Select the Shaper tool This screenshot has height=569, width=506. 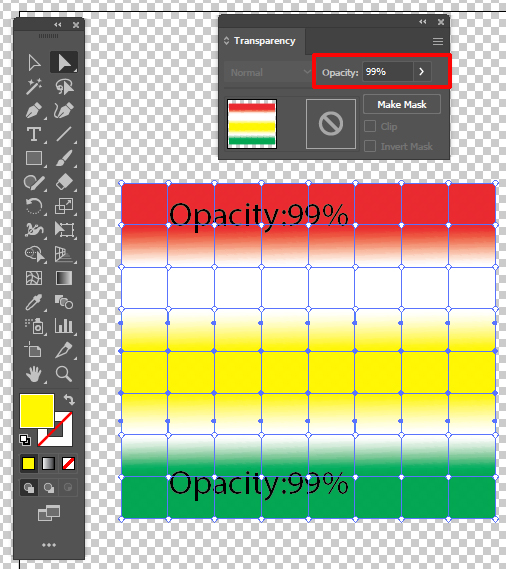click(x=34, y=182)
